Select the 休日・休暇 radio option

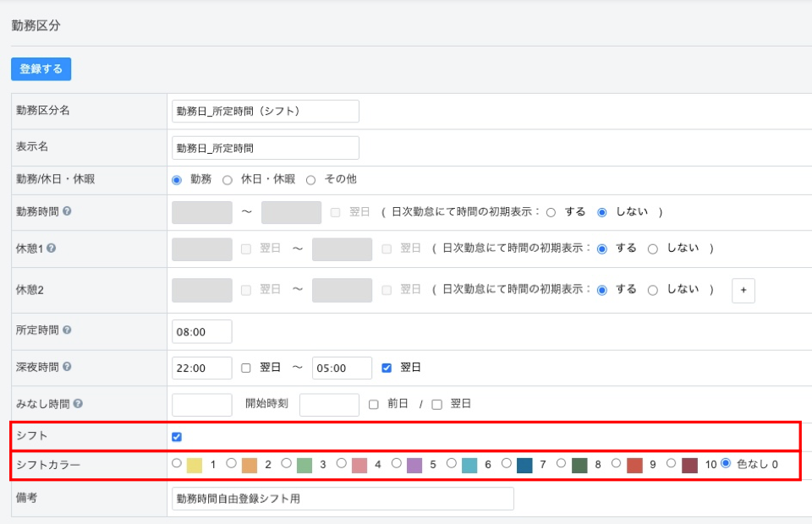coord(228,180)
